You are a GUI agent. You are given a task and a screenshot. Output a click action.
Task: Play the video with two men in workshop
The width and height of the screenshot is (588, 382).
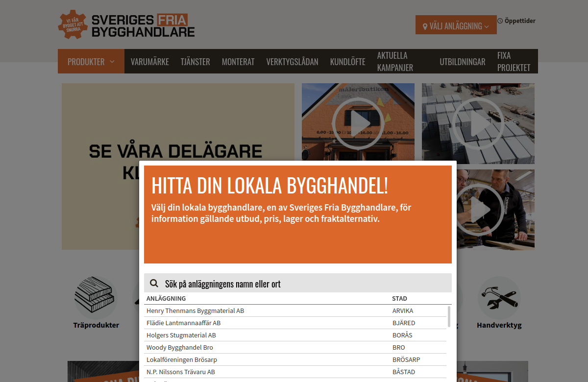tap(478, 210)
